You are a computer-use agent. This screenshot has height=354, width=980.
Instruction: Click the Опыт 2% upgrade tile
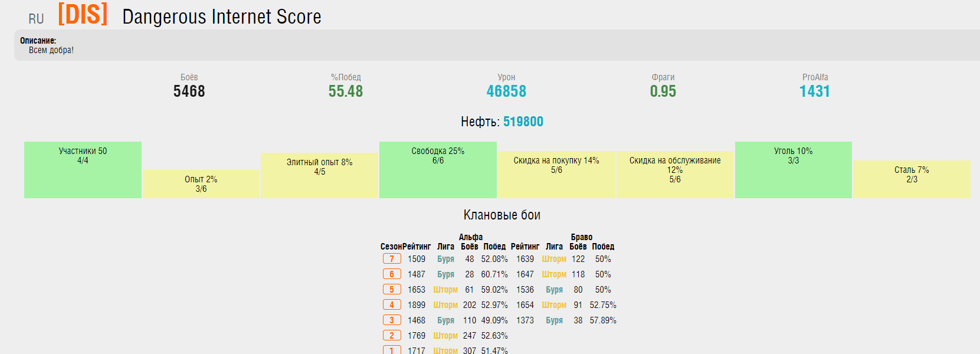pos(201,184)
